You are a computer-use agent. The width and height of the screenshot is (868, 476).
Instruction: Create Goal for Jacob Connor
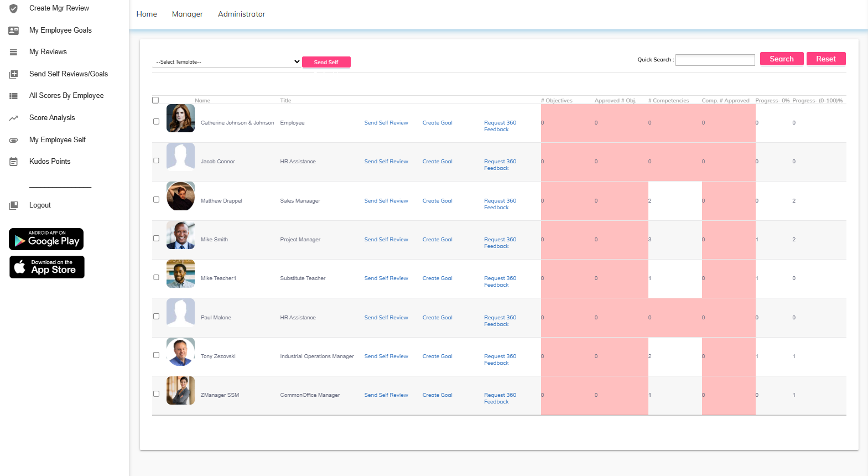click(438, 162)
